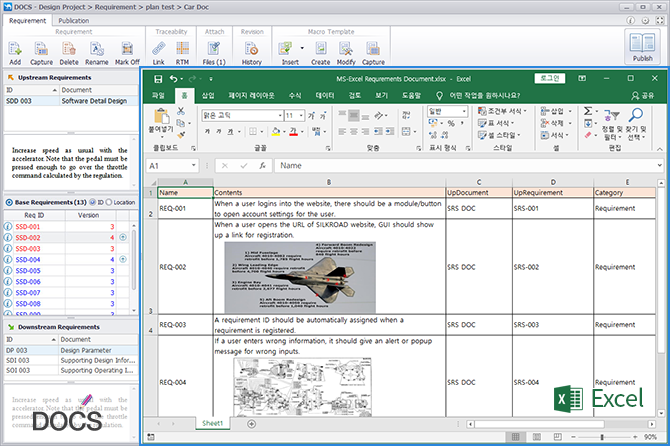Click the AutoSum sigma icon

[588, 111]
